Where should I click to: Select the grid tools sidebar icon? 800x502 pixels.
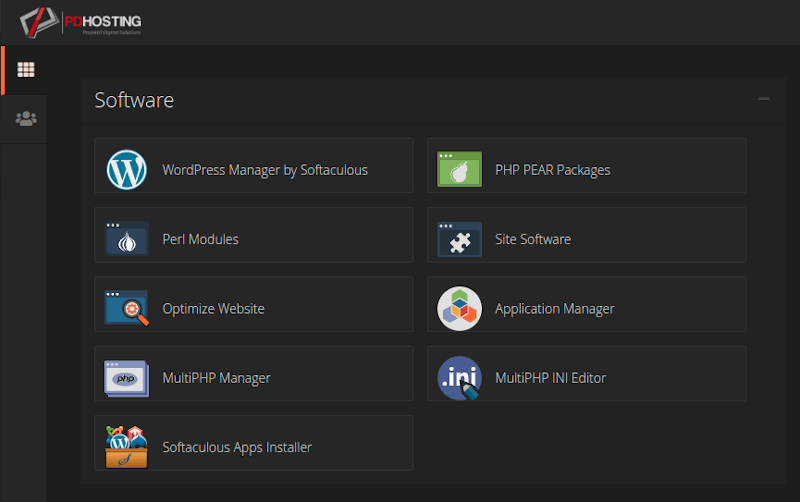pyautogui.click(x=26, y=70)
